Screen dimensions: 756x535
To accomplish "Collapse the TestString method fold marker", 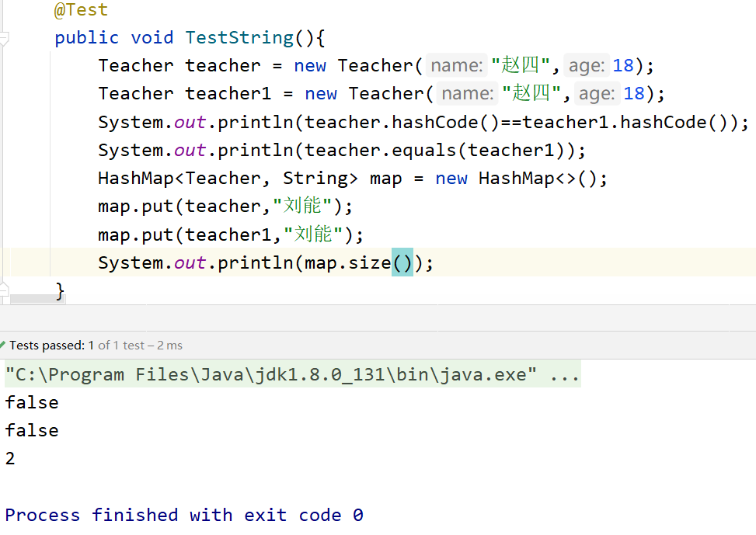I will [x=4, y=39].
